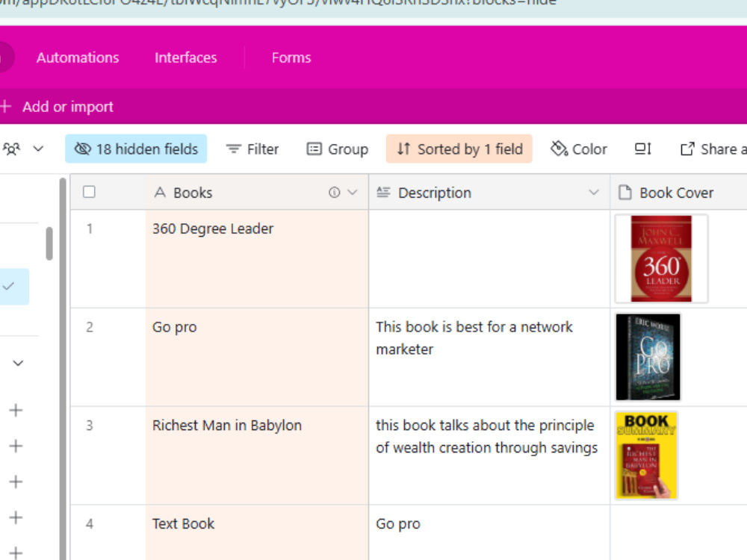
Task: Click Add or import button
Action: pyautogui.click(x=68, y=107)
